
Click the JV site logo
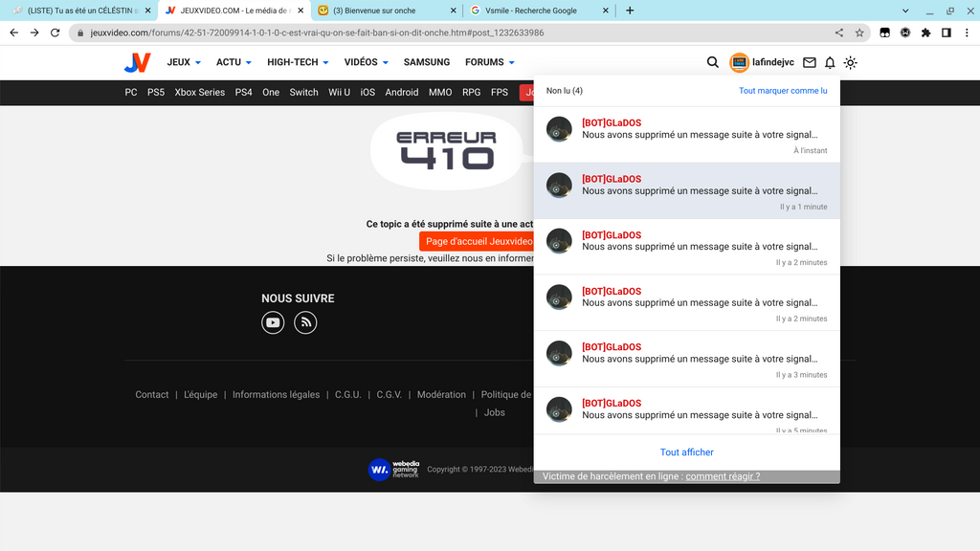click(137, 62)
